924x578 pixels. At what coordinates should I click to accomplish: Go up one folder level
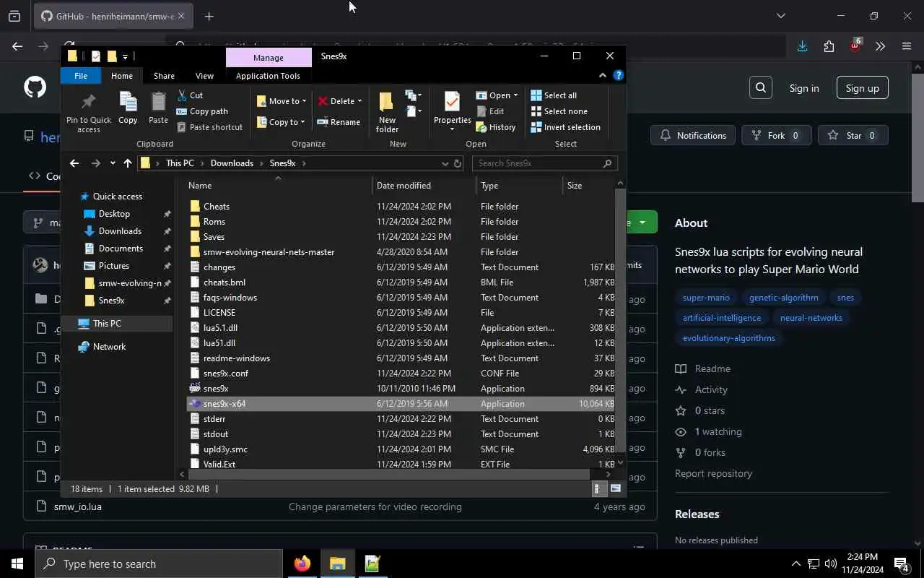click(128, 163)
